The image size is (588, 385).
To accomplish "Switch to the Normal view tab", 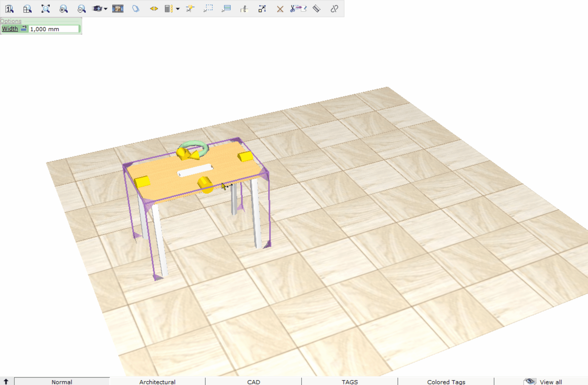I will 62,382.
